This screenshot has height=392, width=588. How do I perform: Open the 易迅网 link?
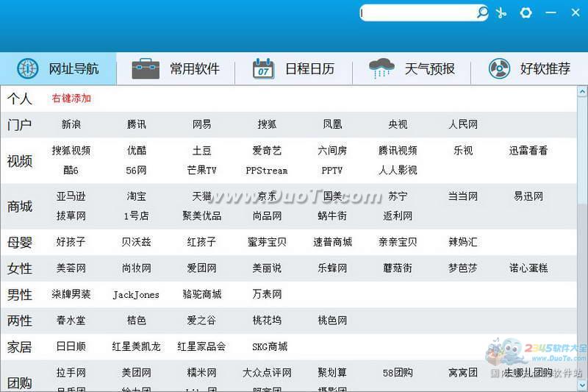point(528,196)
